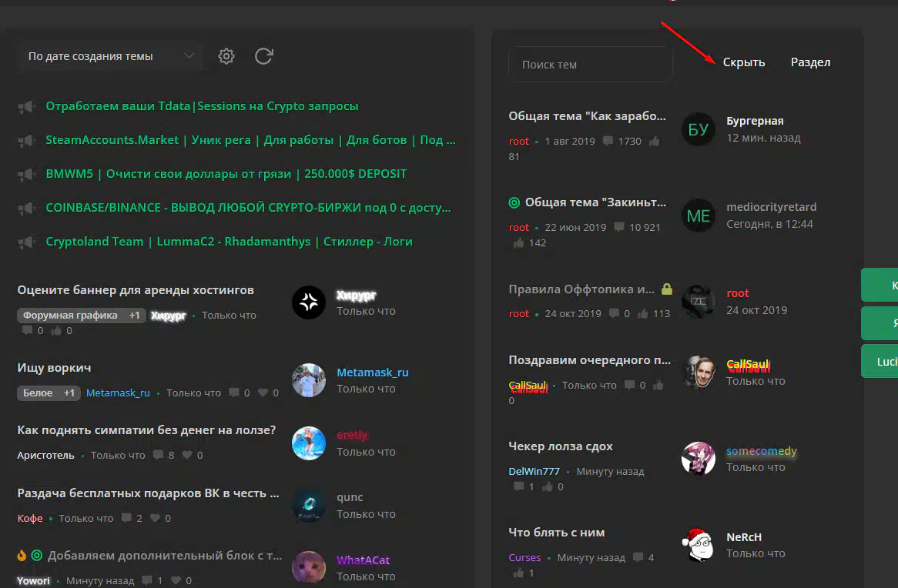Click the lock icon on Правила Оффтопика

[x=667, y=289]
